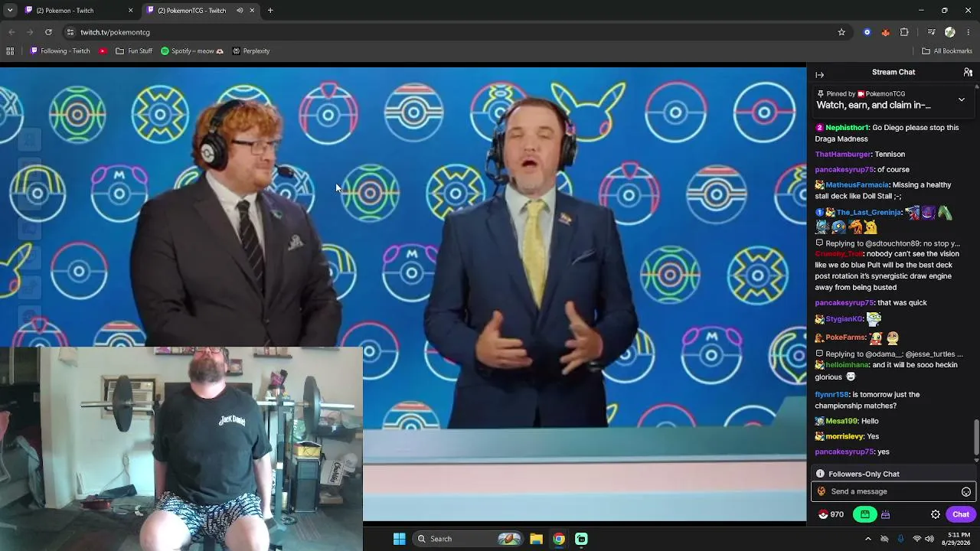Screen dimensions: 980x551
Task: Click username PokeFarms in chat
Action: pos(845,337)
